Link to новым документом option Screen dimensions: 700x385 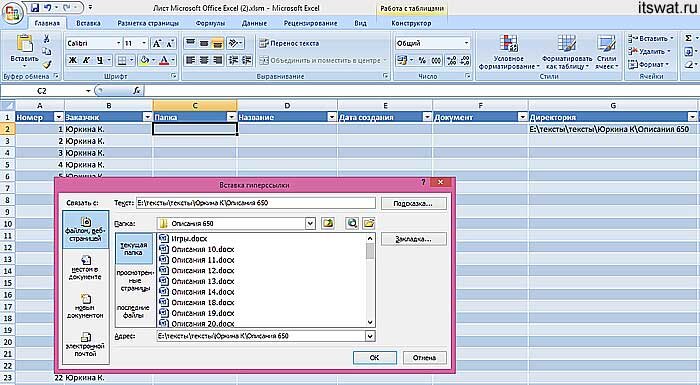tap(85, 306)
